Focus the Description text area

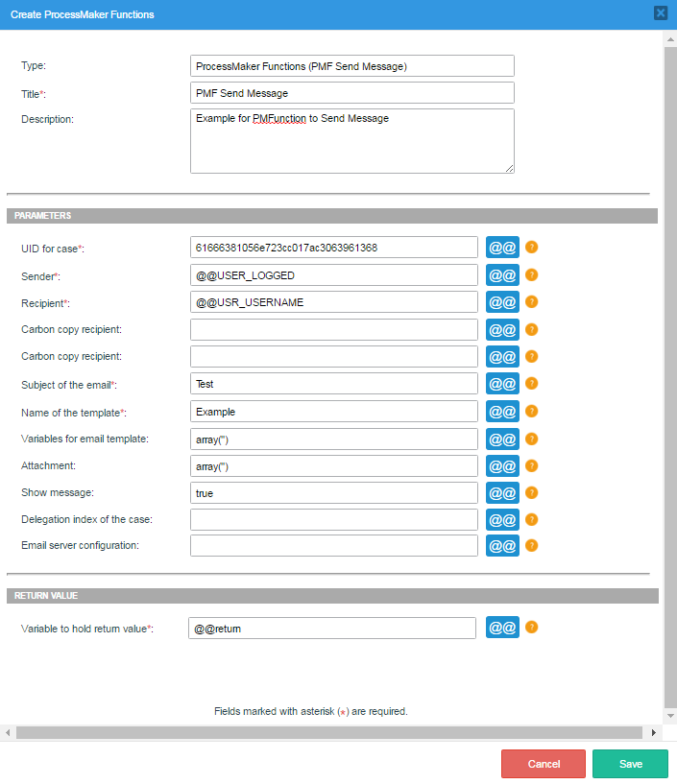(x=351, y=140)
